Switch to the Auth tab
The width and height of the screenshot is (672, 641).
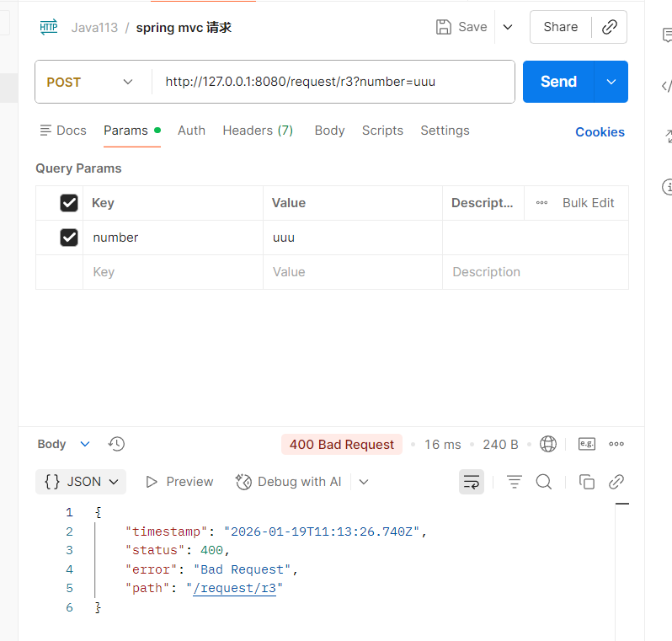[x=191, y=131]
